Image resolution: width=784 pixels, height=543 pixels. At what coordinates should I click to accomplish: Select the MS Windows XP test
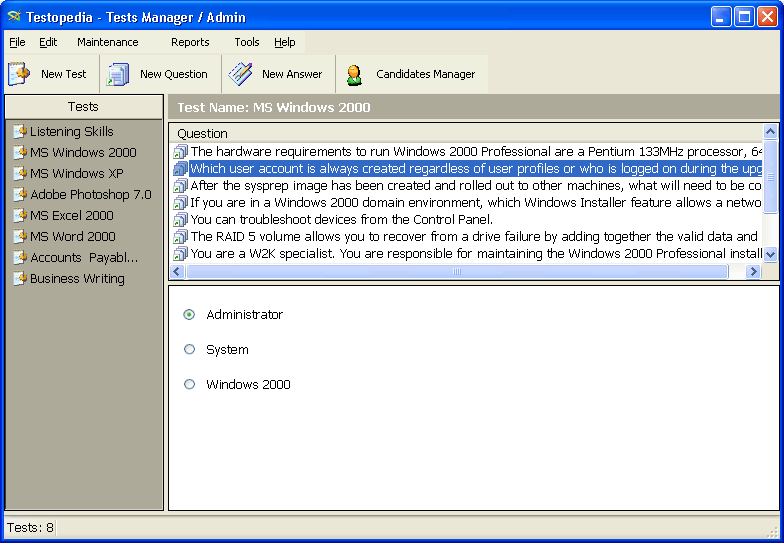click(x=76, y=174)
